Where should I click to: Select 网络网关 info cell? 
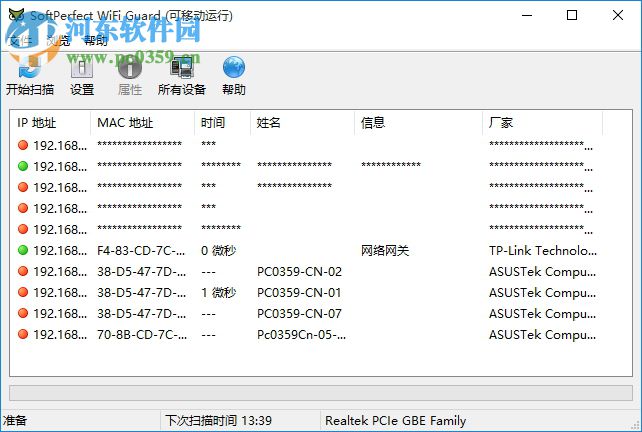pos(385,251)
